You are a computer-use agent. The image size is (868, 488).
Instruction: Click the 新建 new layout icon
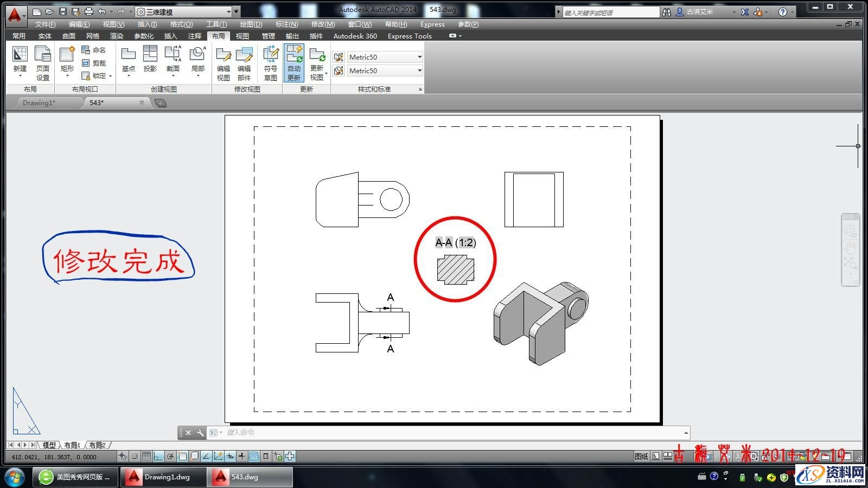[x=20, y=60]
